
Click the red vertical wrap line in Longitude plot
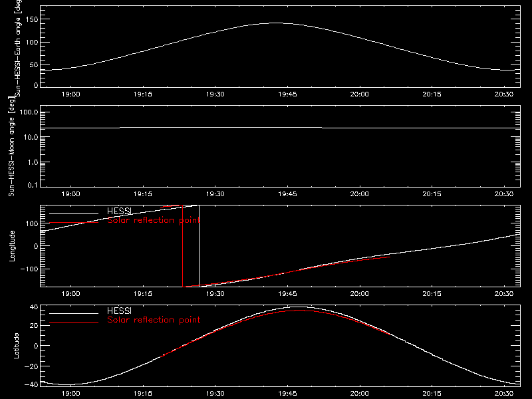tap(182, 246)
